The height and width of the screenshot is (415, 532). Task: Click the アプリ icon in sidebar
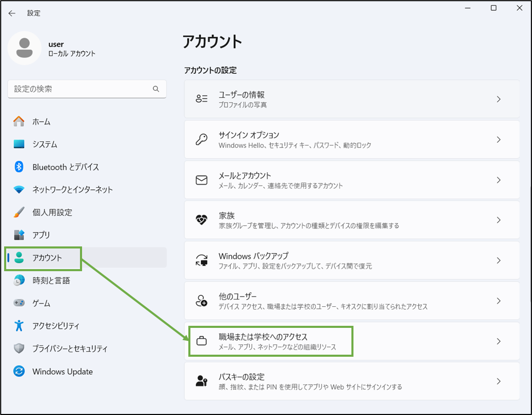19,235
